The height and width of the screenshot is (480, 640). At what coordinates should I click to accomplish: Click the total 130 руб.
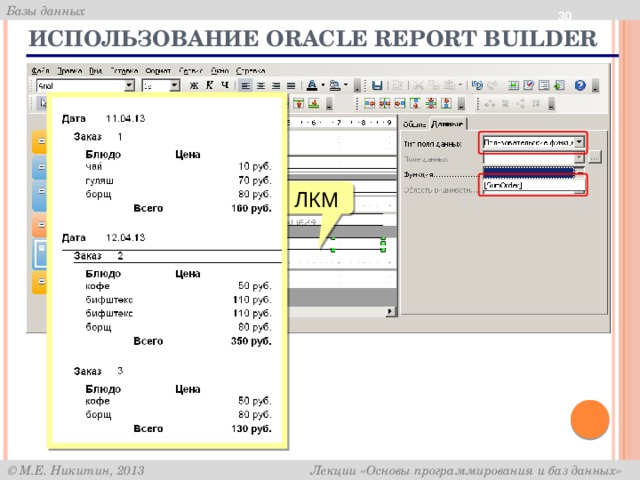(251, 429)
